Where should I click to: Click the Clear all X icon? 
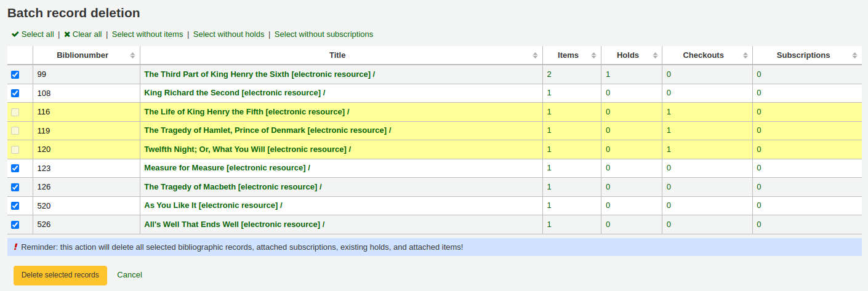pyautogui.click(x=67, y=34)
